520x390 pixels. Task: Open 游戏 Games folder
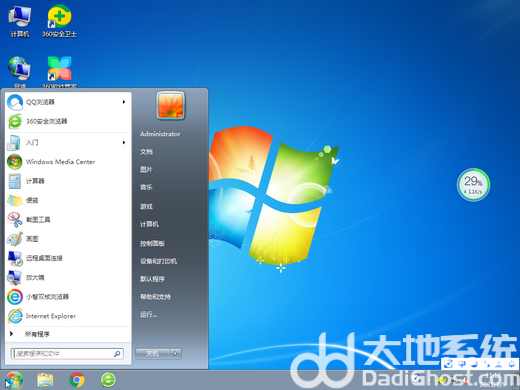tap(147, 207)
